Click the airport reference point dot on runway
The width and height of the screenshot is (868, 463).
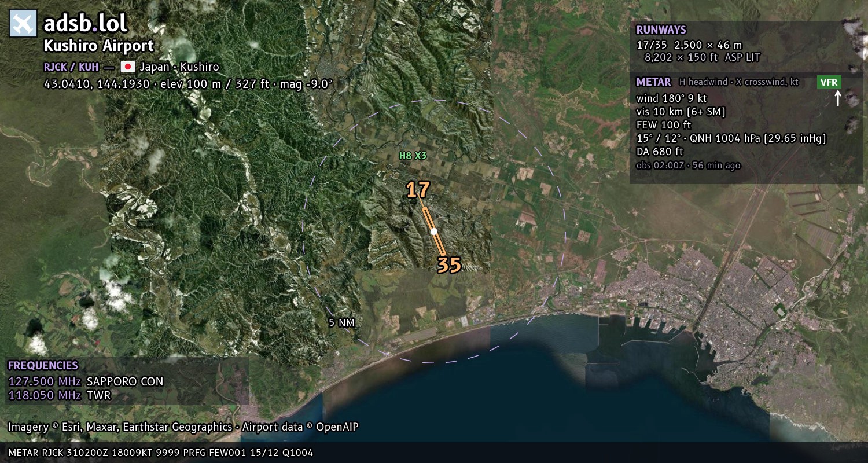point(434,231)
